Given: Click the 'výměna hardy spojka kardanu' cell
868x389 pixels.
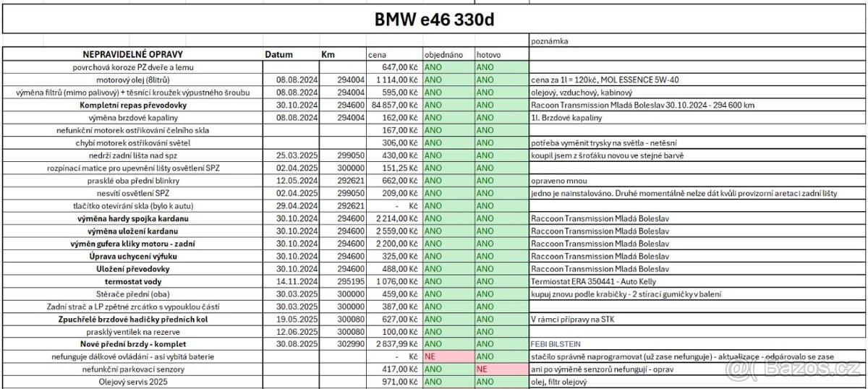Looking at the screenshot, I should coord(132,218).
